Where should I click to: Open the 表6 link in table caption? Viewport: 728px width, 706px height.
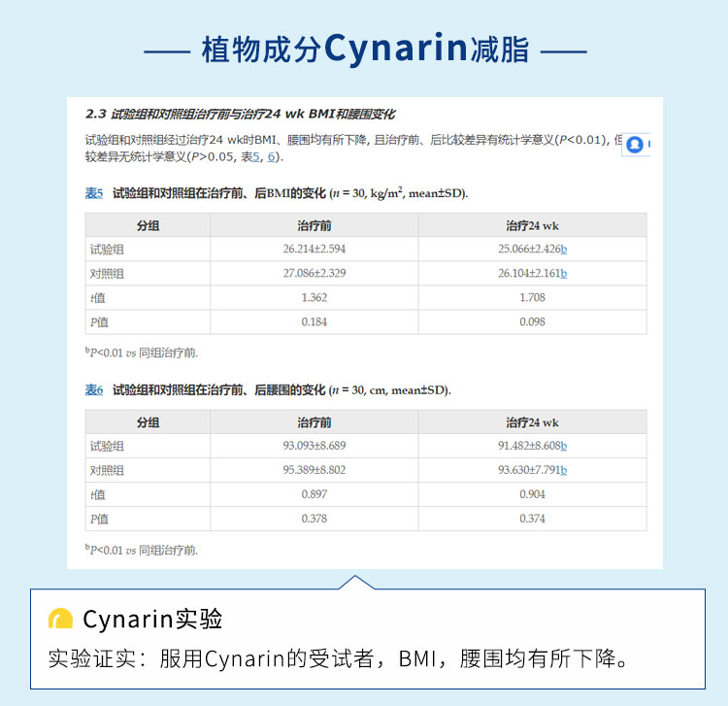[94, 389]
